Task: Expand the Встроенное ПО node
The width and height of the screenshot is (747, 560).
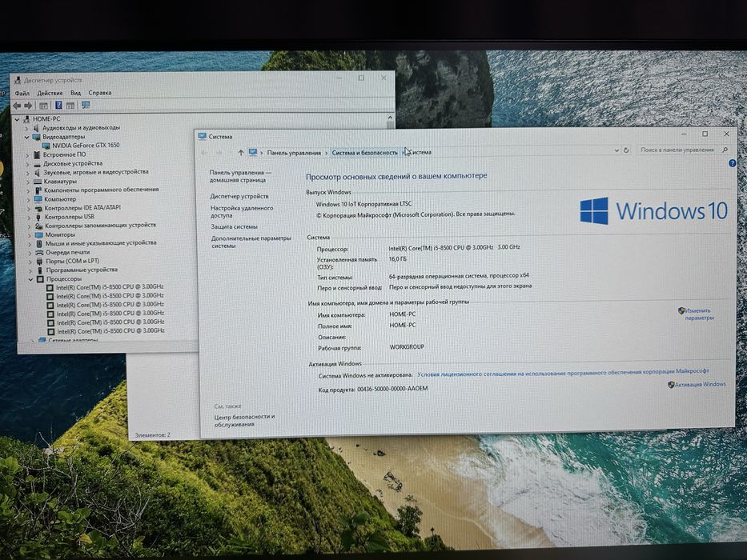Action: pyautogui.click(x=27, y=154)
